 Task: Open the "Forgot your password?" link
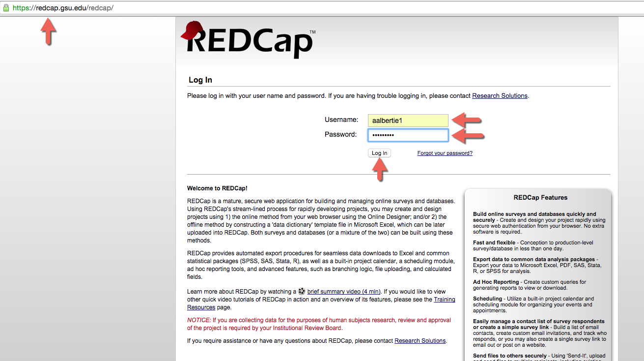click(444, 153)
